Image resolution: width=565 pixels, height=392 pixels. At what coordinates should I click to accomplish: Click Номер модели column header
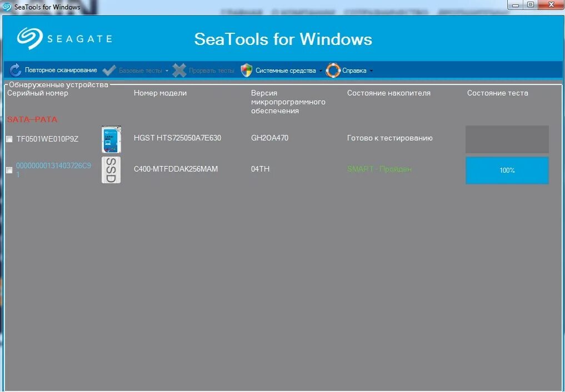click(160, 93)
